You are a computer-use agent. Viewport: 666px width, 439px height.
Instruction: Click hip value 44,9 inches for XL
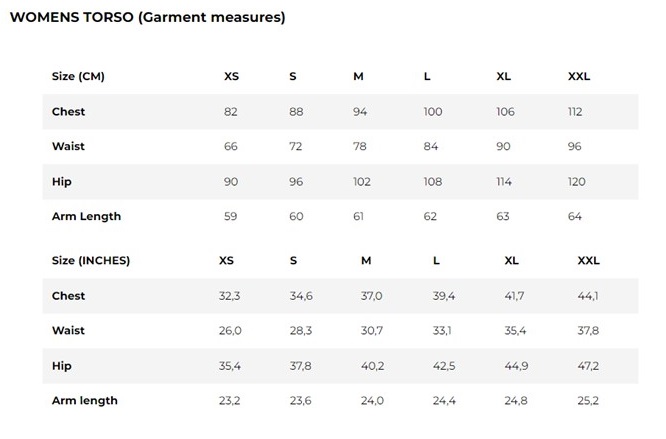point(516,366)
